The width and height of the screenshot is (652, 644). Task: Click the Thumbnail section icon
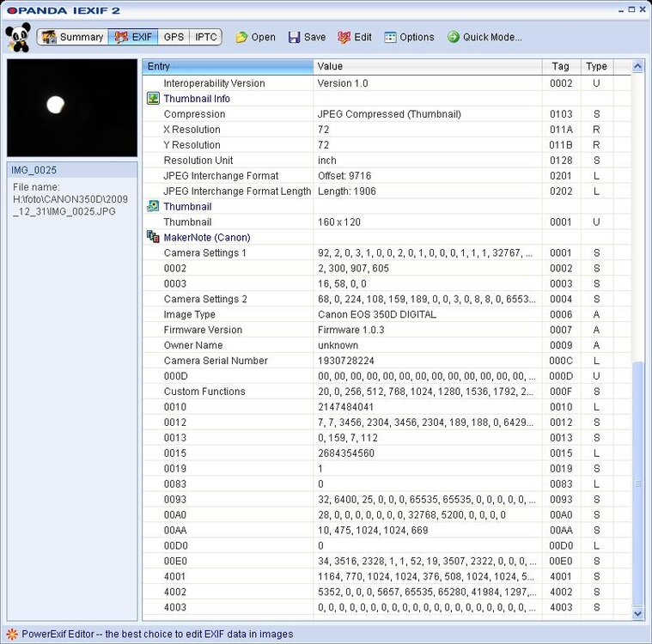[153, 207]
